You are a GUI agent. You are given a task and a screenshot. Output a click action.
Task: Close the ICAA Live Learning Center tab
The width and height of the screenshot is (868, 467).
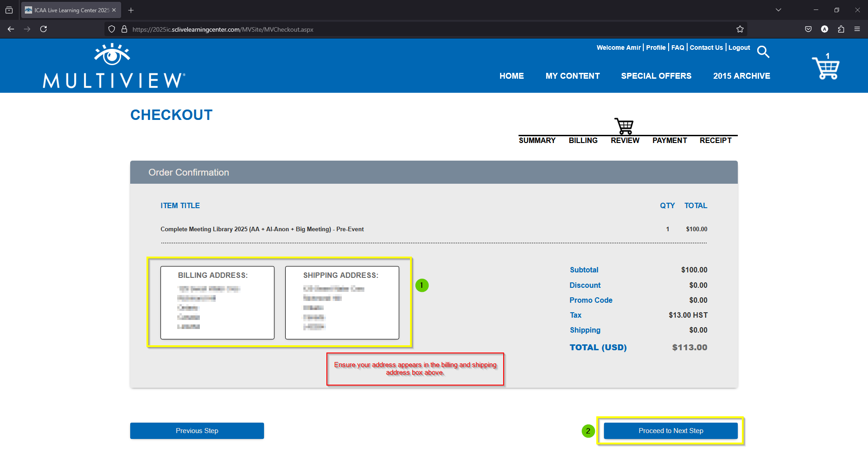114,10
